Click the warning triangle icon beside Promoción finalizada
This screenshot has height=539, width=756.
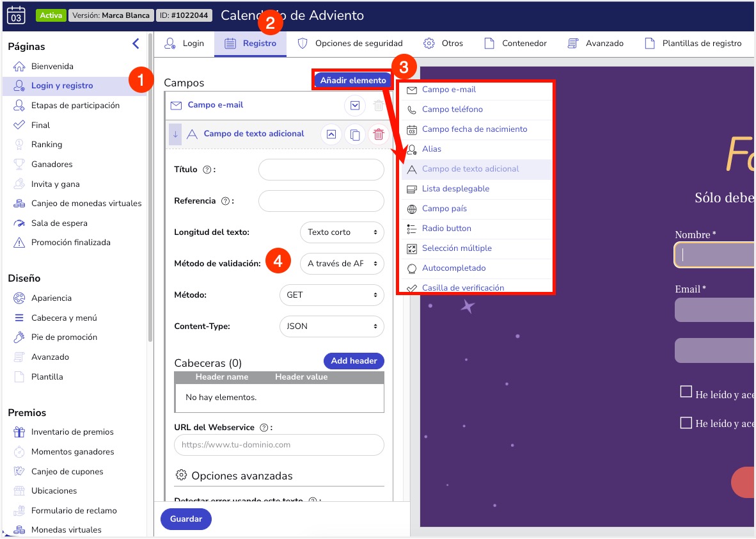[19, 243]
